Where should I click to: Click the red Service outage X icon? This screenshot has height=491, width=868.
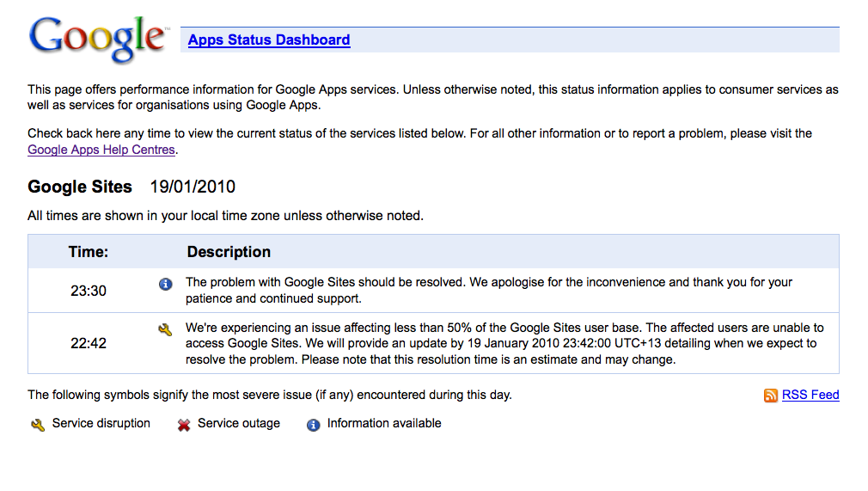184,425
